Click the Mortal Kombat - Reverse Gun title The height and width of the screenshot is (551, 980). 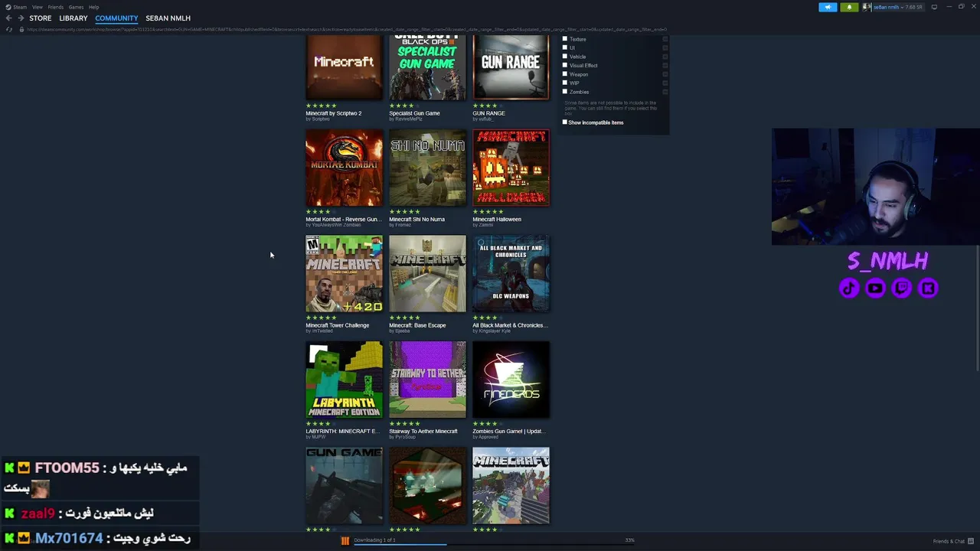tap(344, 220)
